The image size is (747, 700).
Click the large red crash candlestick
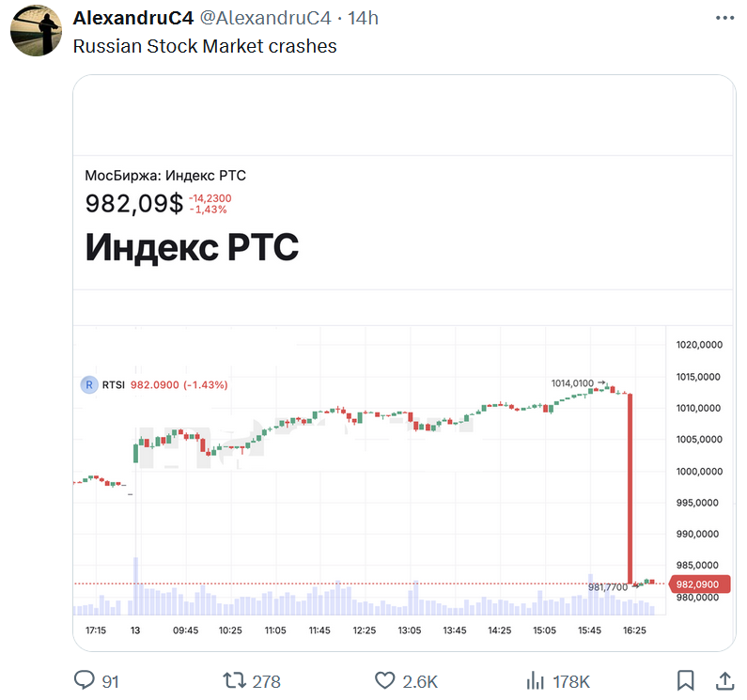[630, 489]
